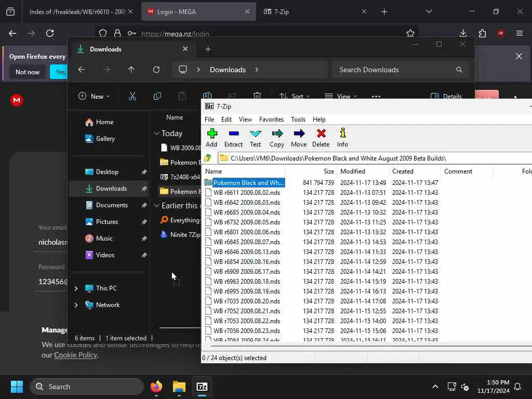Open Windows Start menu

[x=17, y=387]
